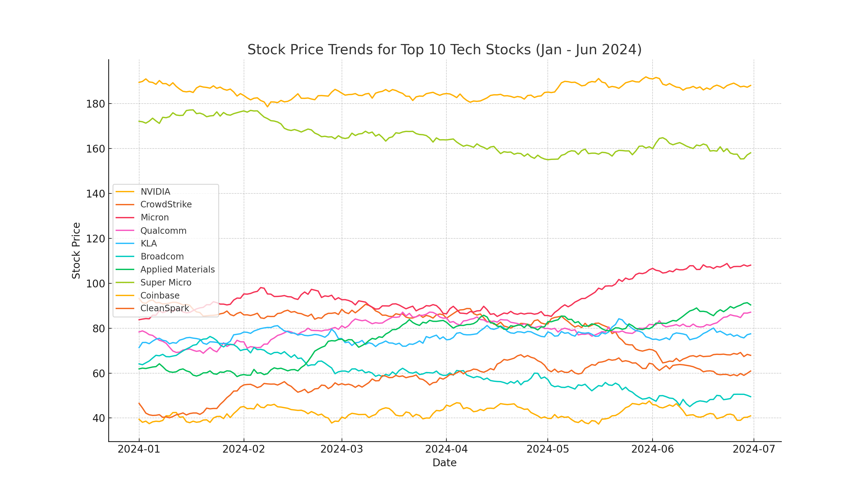Click the 100 y-axis tick label
Screen dimensions: 868x496
click(x=95, y=284)
